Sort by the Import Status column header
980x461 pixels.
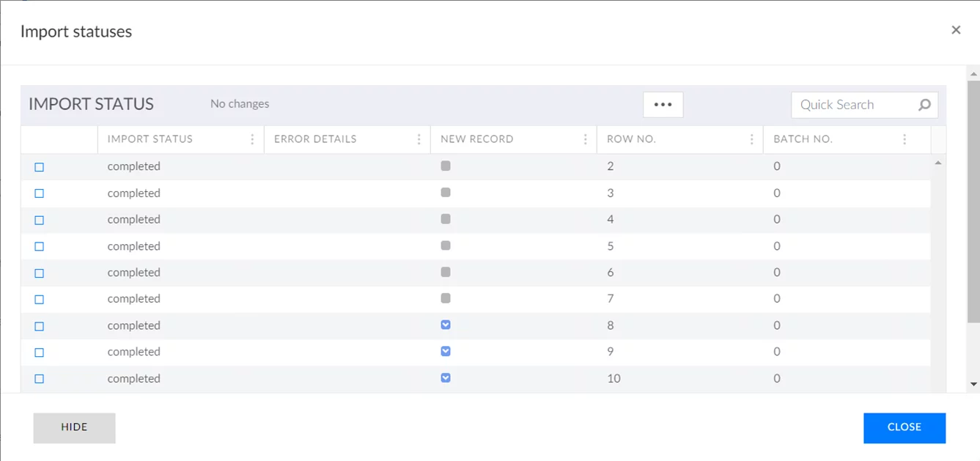pyautogui.click(x=150, y=139)
